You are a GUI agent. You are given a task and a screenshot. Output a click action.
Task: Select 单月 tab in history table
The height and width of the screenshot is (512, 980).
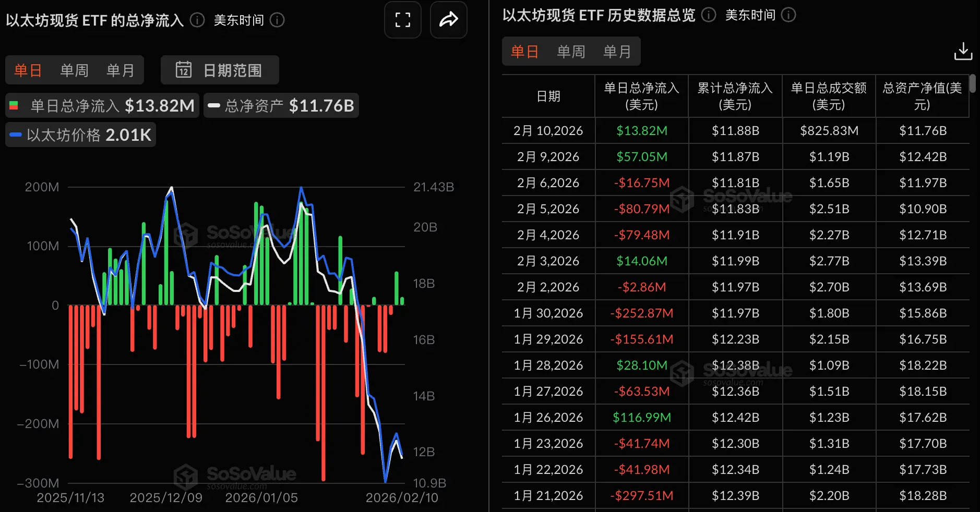click(617, 52)
